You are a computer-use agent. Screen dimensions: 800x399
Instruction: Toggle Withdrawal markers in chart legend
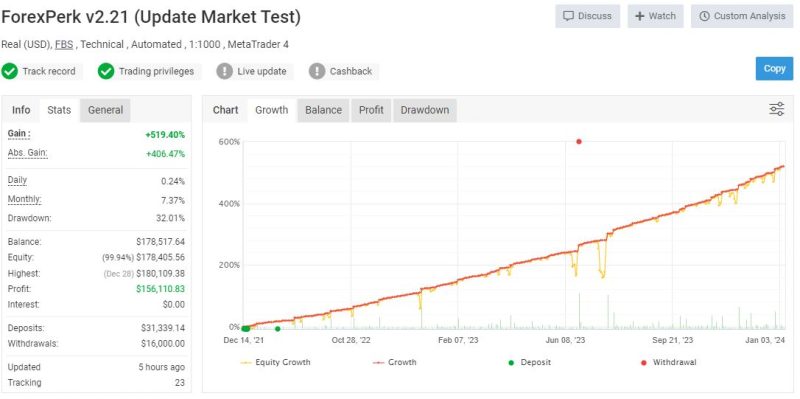tap(668, 362)
